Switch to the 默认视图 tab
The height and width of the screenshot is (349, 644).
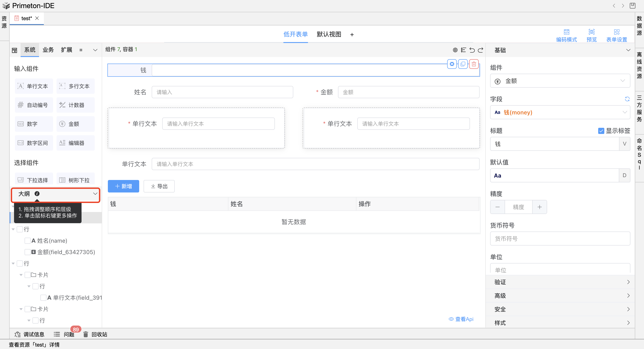coord(329,34)
